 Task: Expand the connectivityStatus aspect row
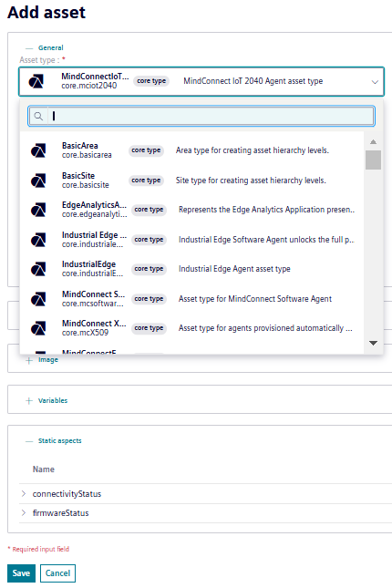(x=24, y=493)
